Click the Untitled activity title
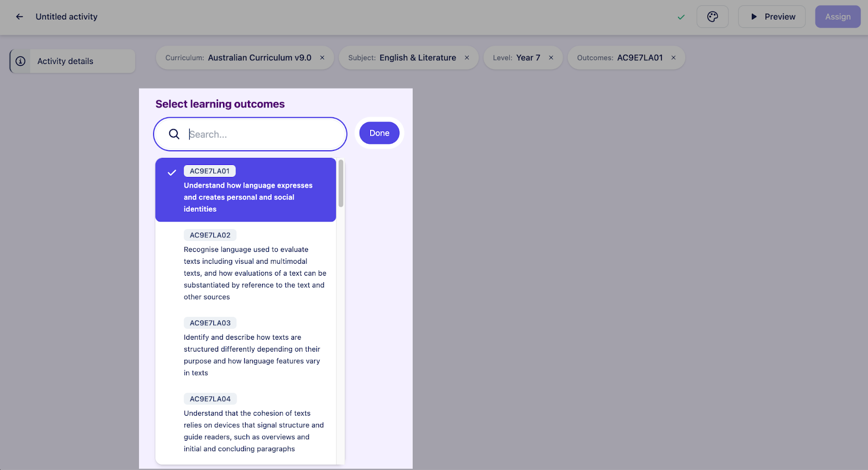The width and height of the screenshot is (868, 470). [67, 17]
